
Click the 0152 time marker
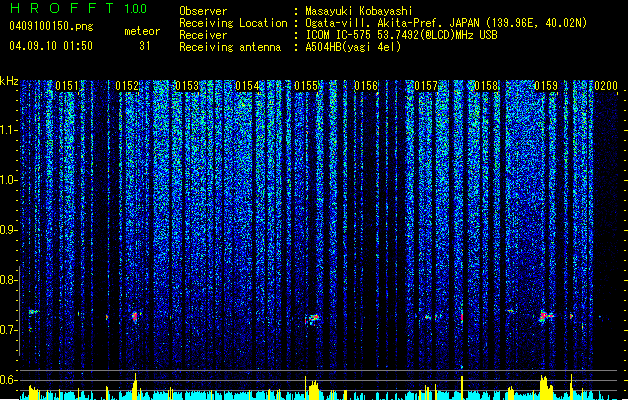[x=127, y=86]
